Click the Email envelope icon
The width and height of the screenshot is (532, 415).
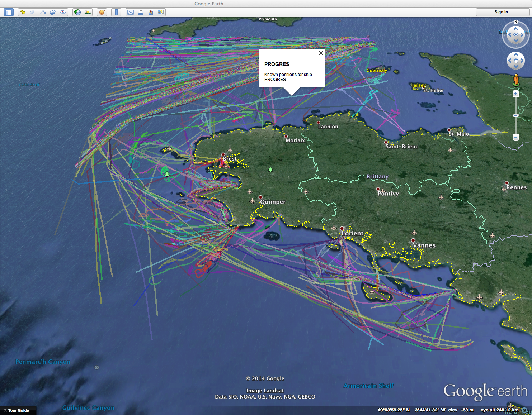(x=131, y=12)
